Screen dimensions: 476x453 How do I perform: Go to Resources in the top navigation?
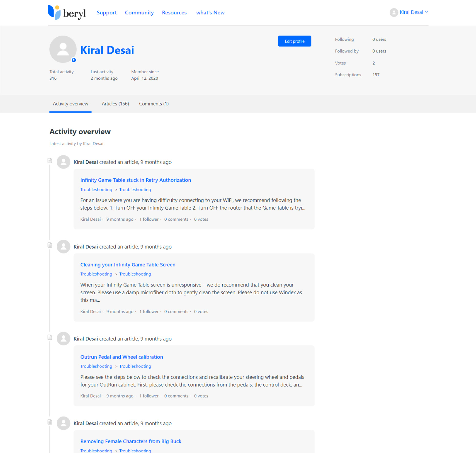tap(174, 13)
